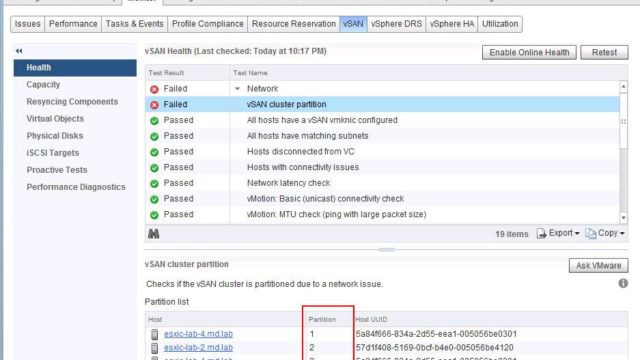Click the Copy icon
This screenshot has height=360, width=640.
click(x=590, y=233)
